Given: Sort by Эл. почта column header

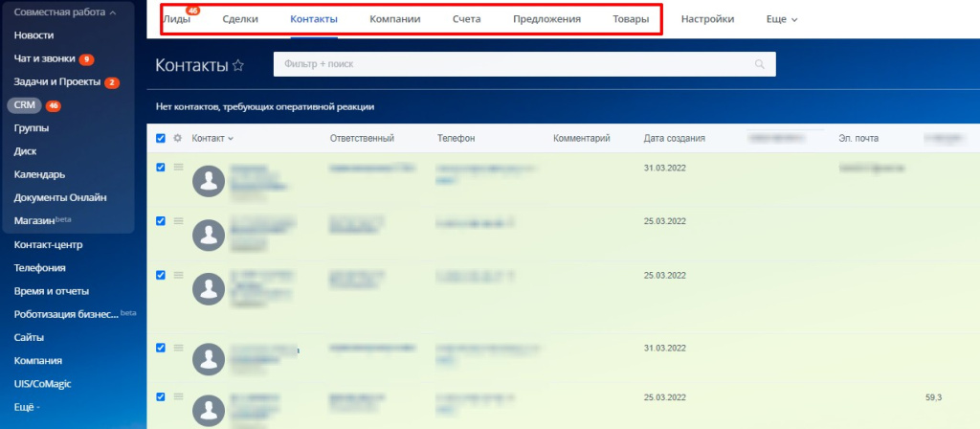Looking at the screenshot, I should point(858,138).
